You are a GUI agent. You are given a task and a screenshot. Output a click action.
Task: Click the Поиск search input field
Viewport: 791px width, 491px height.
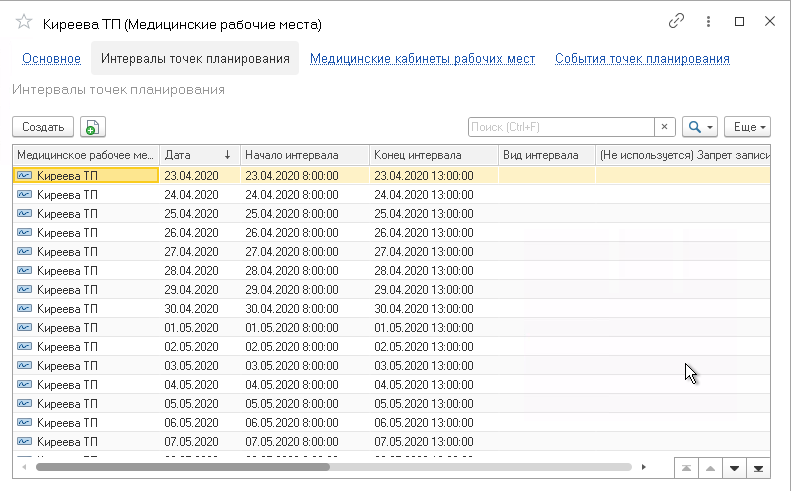(x=560, y=127)
